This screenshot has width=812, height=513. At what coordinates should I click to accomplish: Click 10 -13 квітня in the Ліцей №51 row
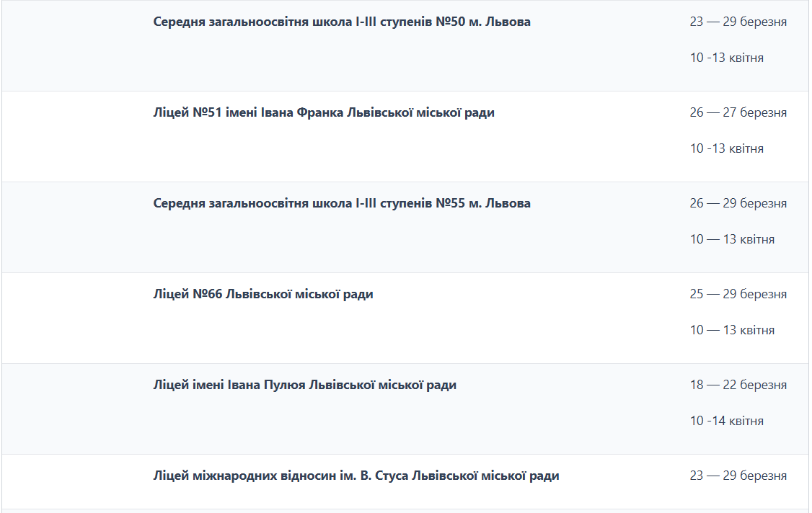pyautogui.click(x=726, y=148)
